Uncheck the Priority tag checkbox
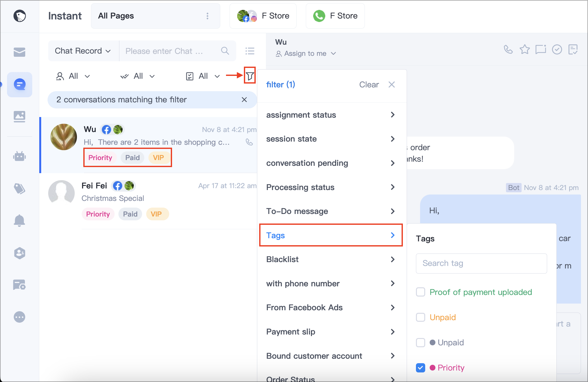The image size is (588, 382). (x=420, y=368)
